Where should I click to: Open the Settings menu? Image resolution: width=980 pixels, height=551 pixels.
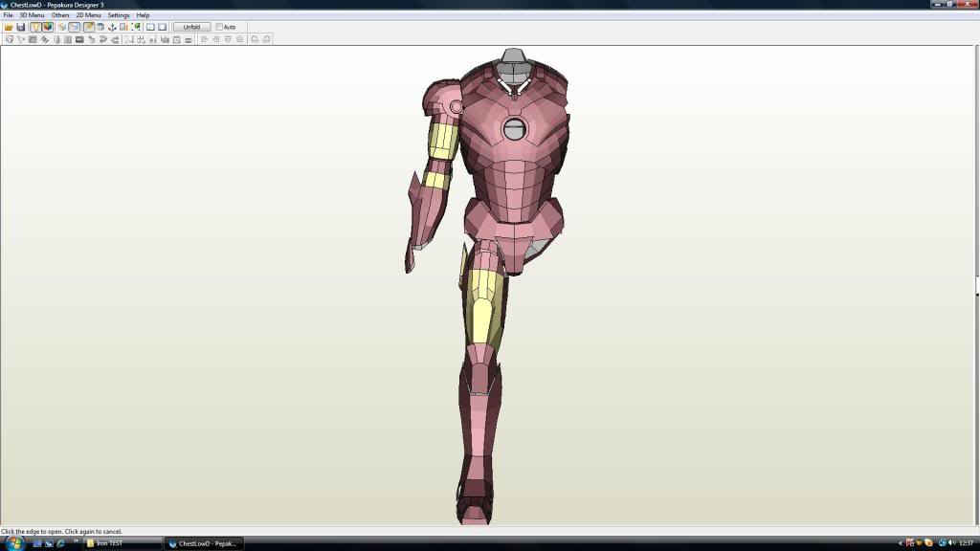click(119, 15)
